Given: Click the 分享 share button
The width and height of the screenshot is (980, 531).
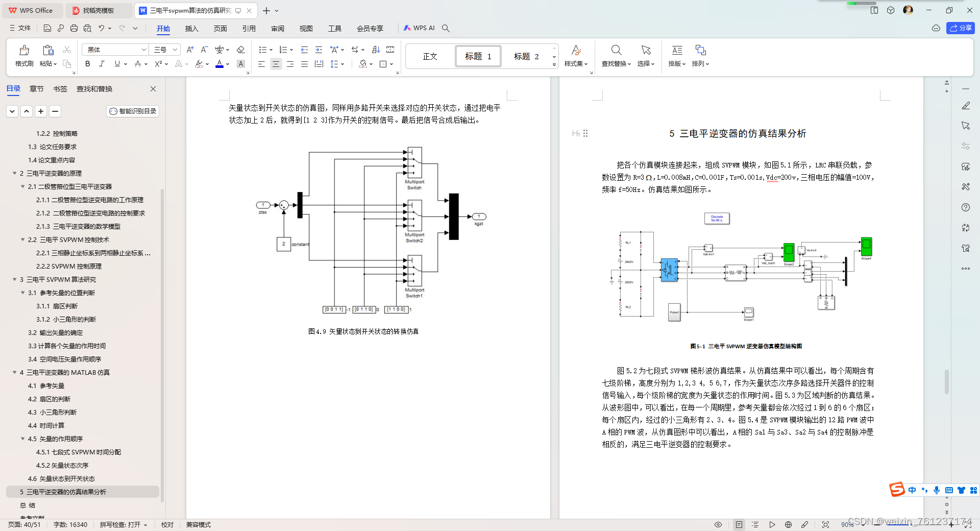Looking at the screenshot, I should [961, 28].
